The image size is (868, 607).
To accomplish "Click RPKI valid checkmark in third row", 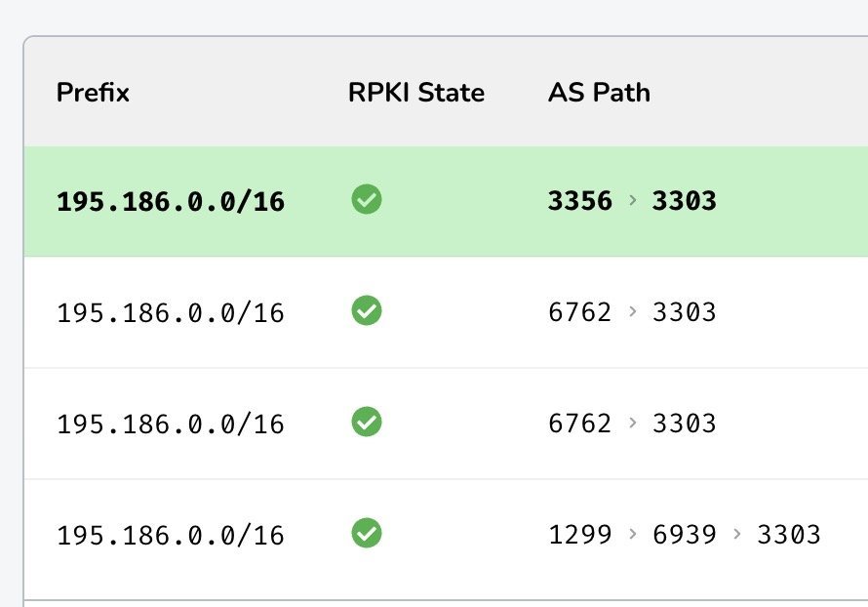I will (x=367, y=422).
